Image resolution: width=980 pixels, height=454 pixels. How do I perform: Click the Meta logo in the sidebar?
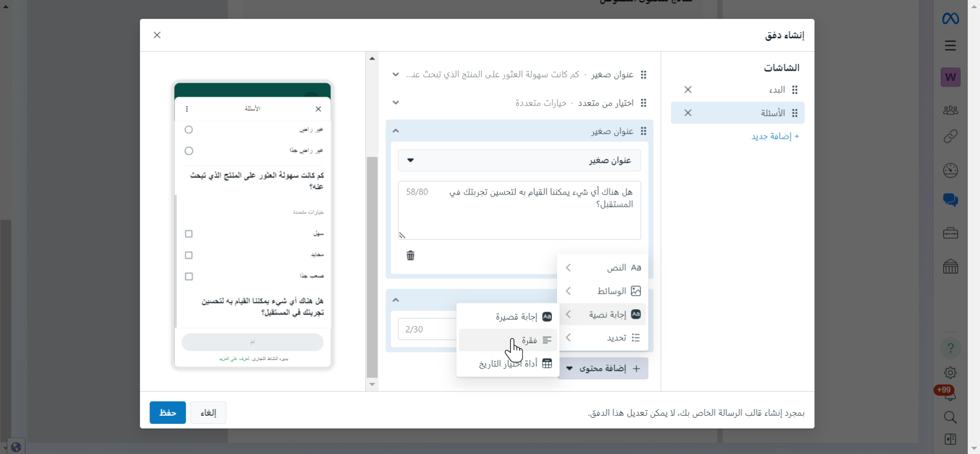click(950, 19)
